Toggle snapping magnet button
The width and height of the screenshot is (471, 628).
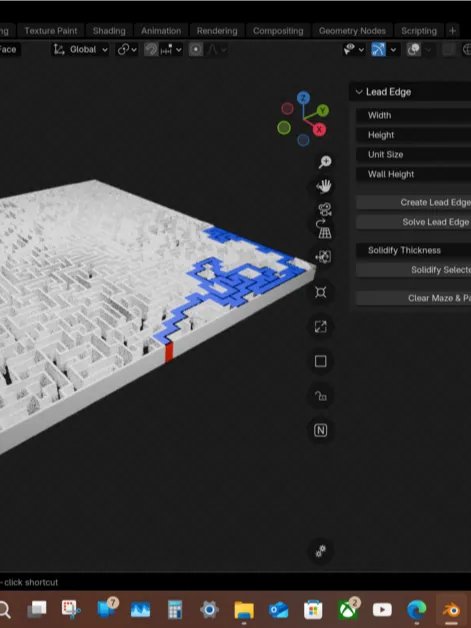[x=151, y=50]
